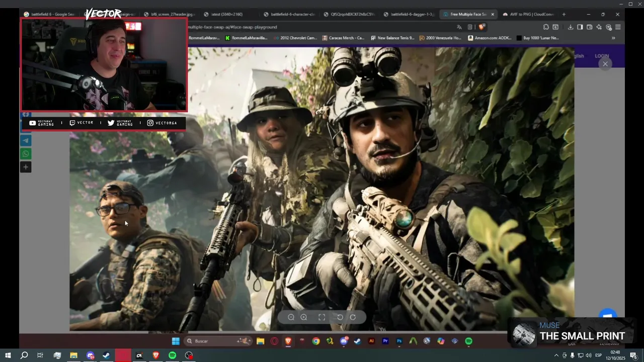This screenshot has height=362, width=644.
Task: Open Discord in inner taskbar
Action: 344,341
